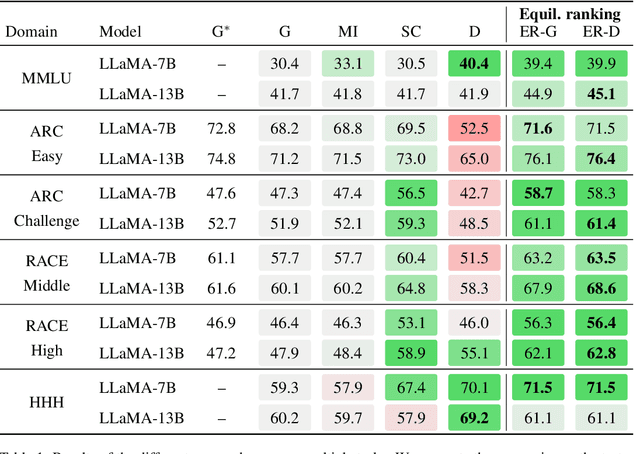This screenshot has height=454, width=640.
Task: Click the red 52.5 cell
Action: pyautogui.click(x=475, y=128)
